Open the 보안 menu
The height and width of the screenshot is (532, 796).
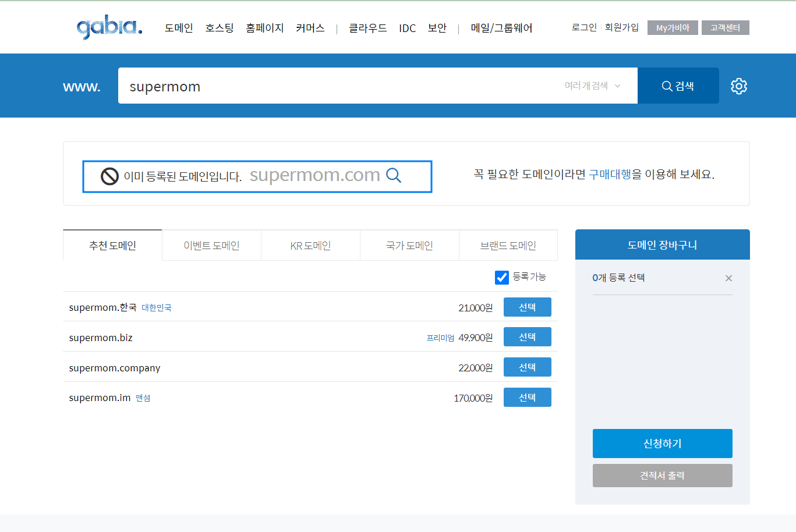[437, 28]
